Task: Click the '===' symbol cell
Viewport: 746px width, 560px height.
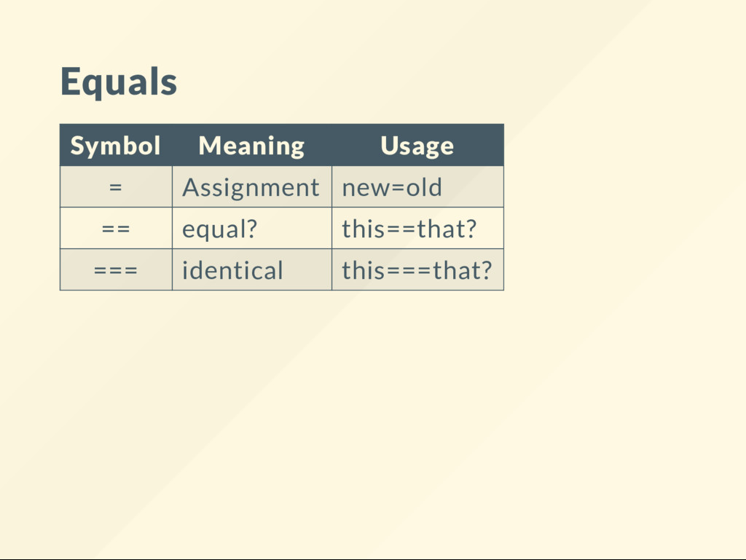Action: [x=116, y=269]
